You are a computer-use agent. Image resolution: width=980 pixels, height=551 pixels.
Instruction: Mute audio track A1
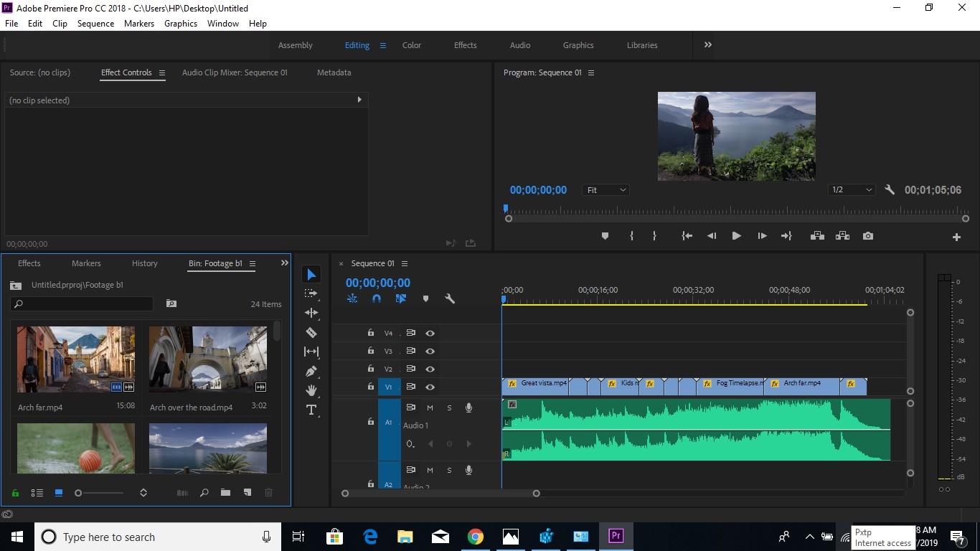[430, 408]
